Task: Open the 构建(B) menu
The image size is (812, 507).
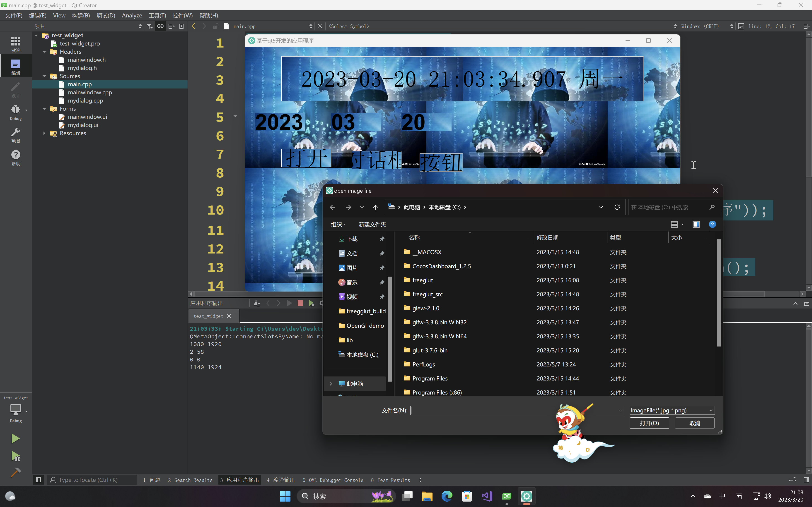Action: tap(81, 15)
